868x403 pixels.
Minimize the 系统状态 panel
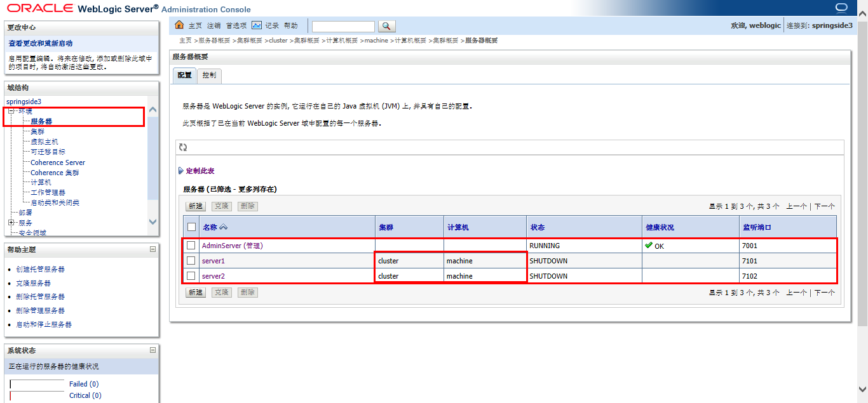click(x=153, y=350)
